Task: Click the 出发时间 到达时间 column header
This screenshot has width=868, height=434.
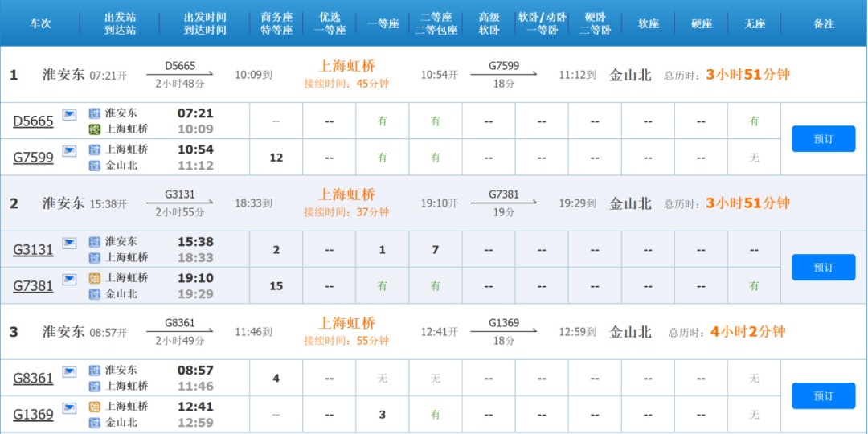Action: 205,23
